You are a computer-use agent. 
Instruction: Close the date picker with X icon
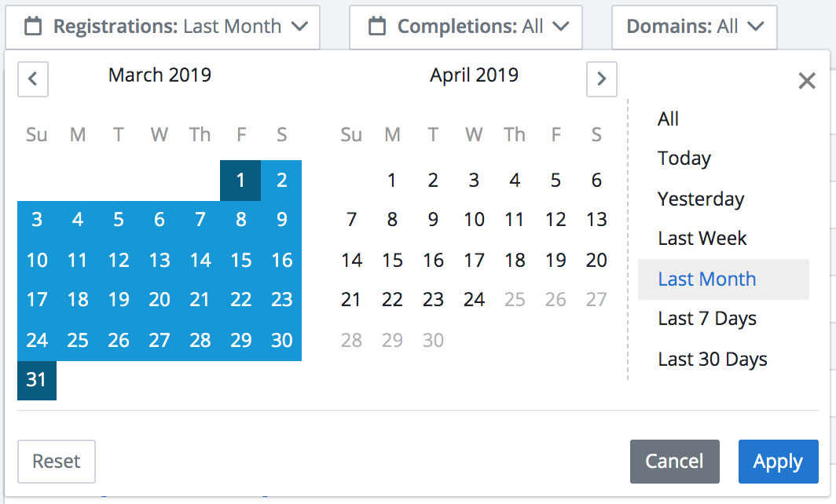tap(807, 81)
